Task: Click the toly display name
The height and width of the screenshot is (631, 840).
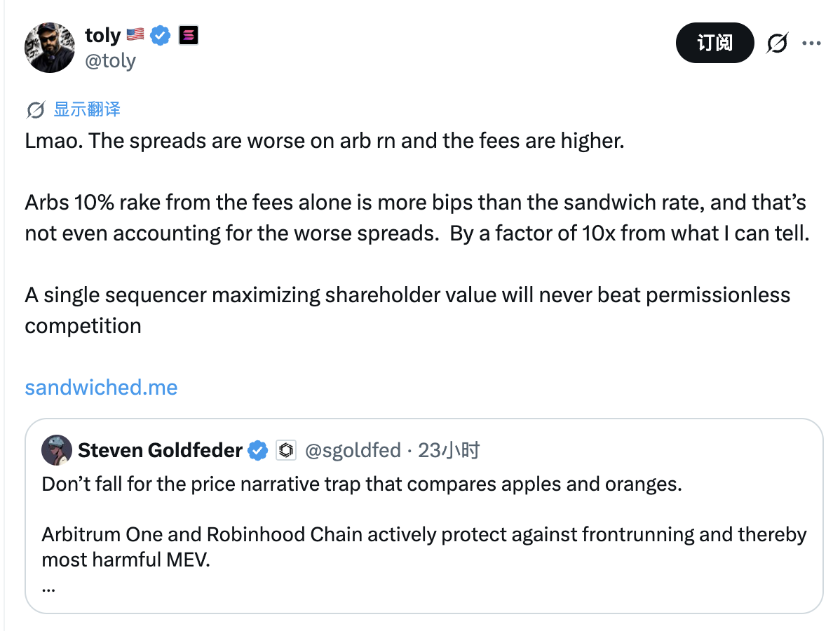Action: [103, 35]
